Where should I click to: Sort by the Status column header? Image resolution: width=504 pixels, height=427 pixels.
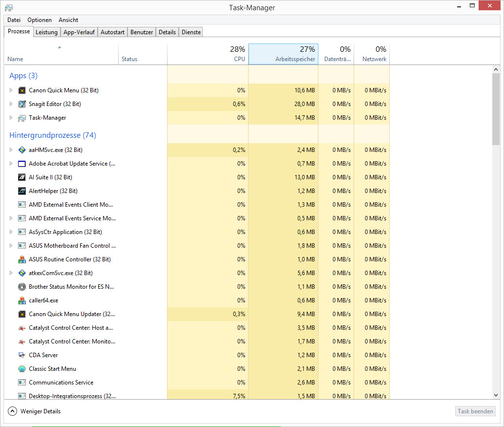(143, 54)
